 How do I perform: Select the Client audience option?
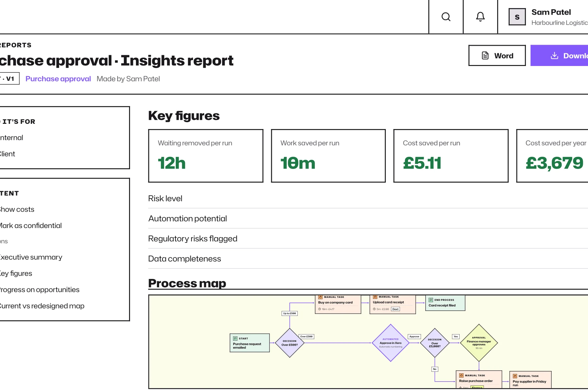(x=8, y=154)
